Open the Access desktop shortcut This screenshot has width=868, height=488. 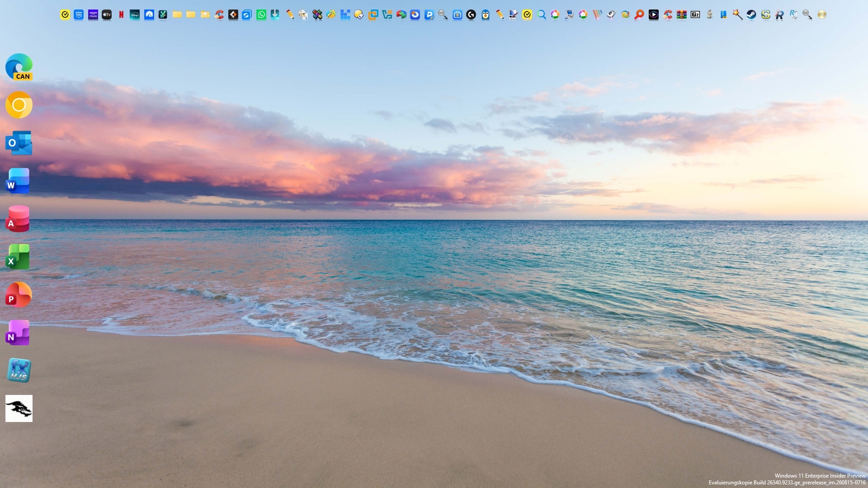click(x=18, y=219)
